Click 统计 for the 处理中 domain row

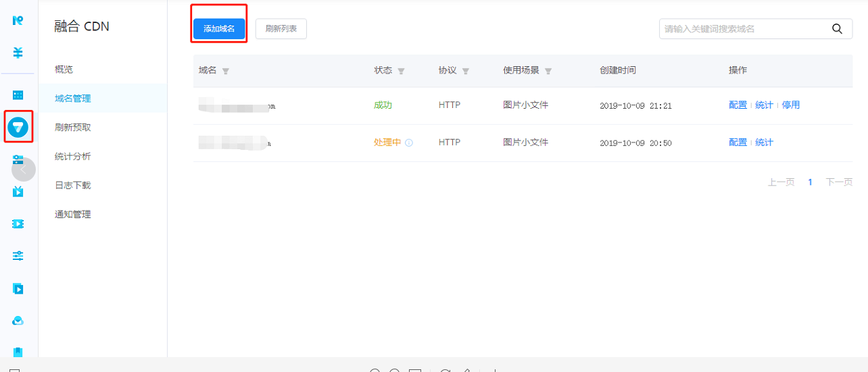click(764, 142)
